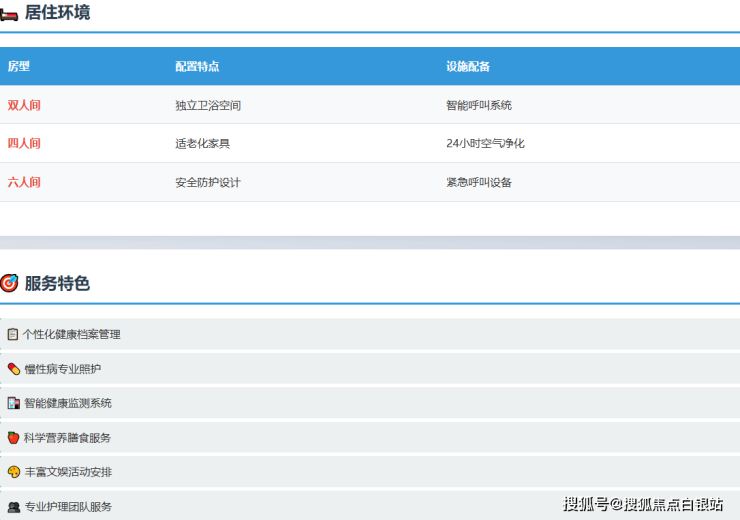Select the 配置特点 column header
The width and height of the screenshot is (740, 520).
(x=197, y=66)
